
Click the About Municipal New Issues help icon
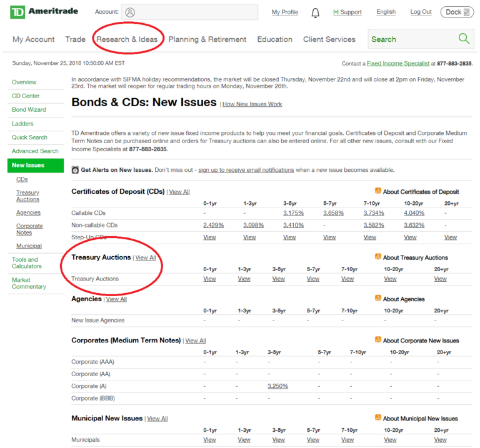click(x=378, y=418)
